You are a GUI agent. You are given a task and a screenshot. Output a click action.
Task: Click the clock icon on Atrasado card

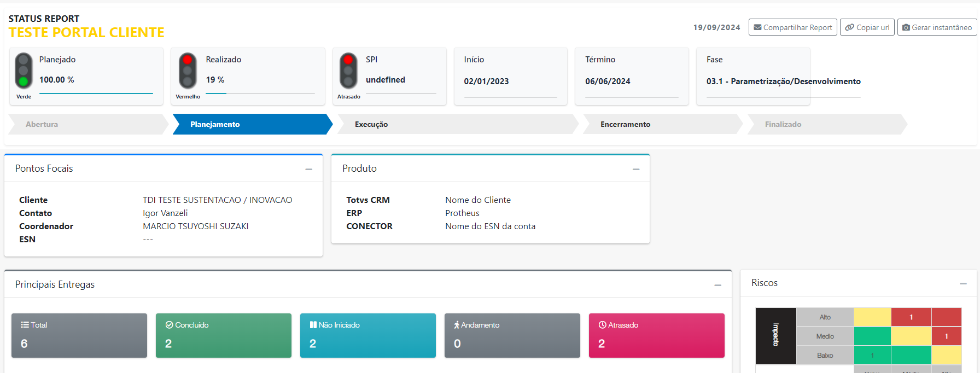click(x=603, y=325)
